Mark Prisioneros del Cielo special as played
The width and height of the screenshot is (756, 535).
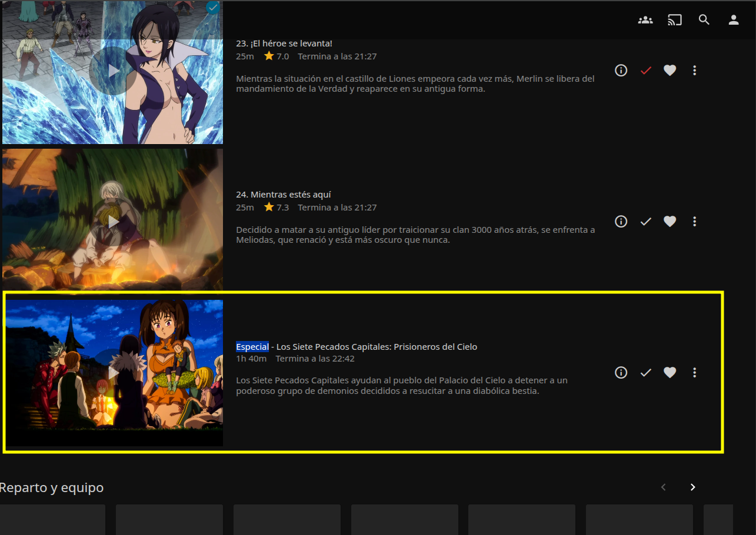coord(646,373)
